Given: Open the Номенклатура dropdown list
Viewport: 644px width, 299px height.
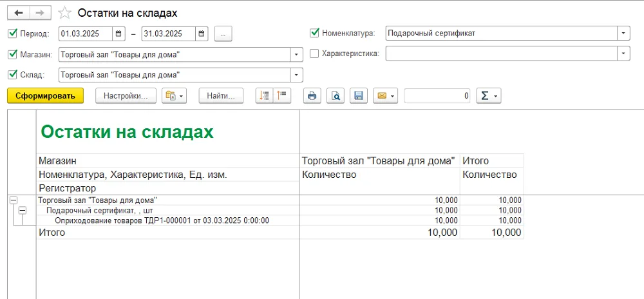Looking at the screenshot, I should [x=624, y=34].
